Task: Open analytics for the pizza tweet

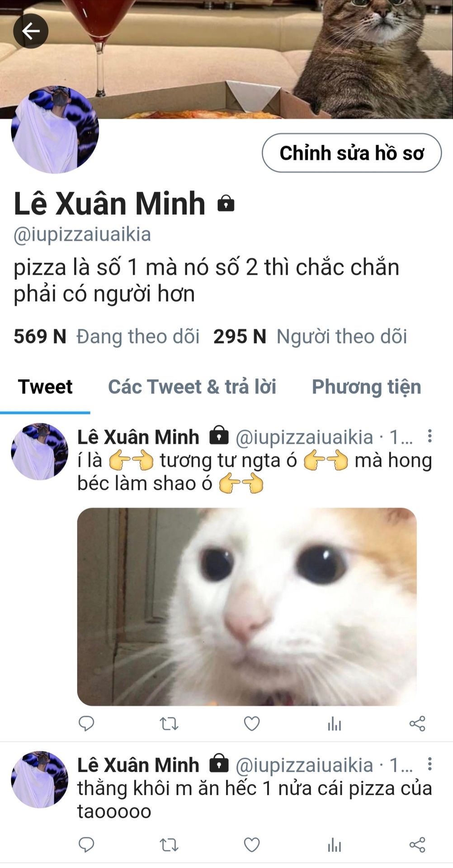Action: [x=335, y=844]
